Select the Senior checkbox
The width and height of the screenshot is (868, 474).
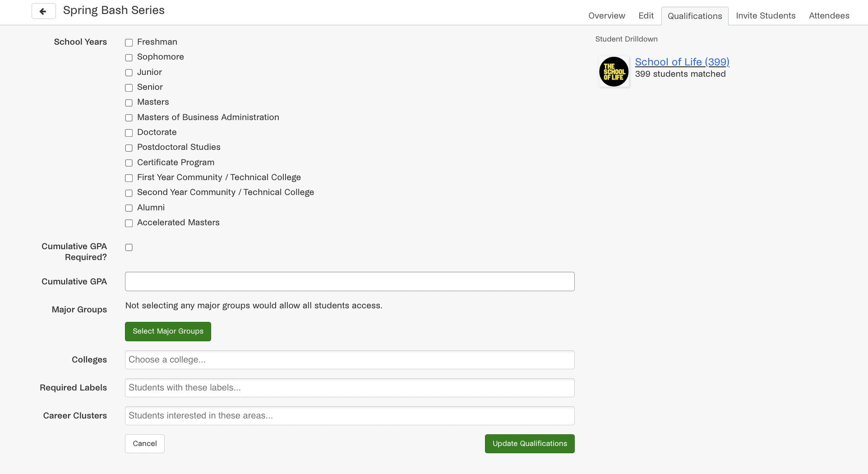[x=129, y=88]
